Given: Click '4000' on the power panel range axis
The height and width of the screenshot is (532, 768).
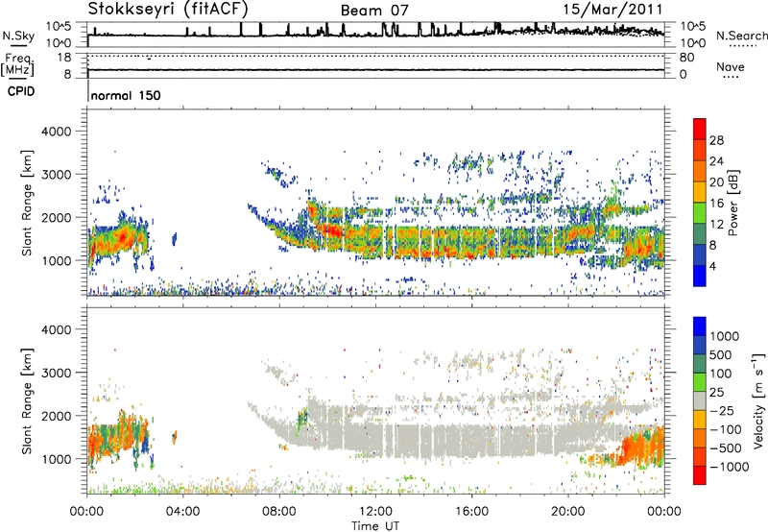Looking at the screenshot, I should pos(57,132).
